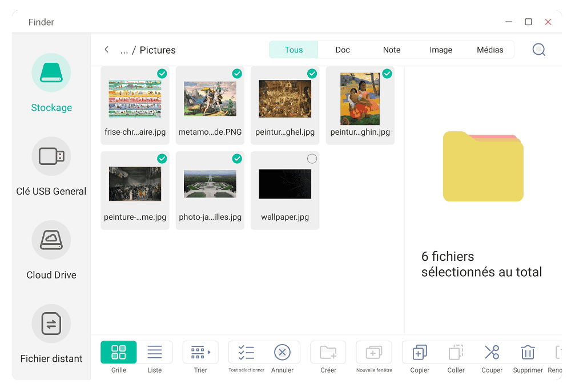Close the Finder window
Screen dimensions: 571x392
[548, 22]
